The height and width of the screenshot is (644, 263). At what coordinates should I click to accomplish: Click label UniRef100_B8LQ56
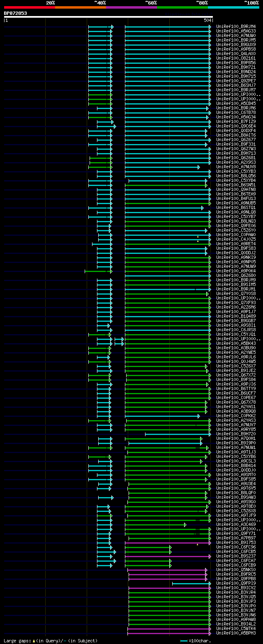(x=236, y=176)
